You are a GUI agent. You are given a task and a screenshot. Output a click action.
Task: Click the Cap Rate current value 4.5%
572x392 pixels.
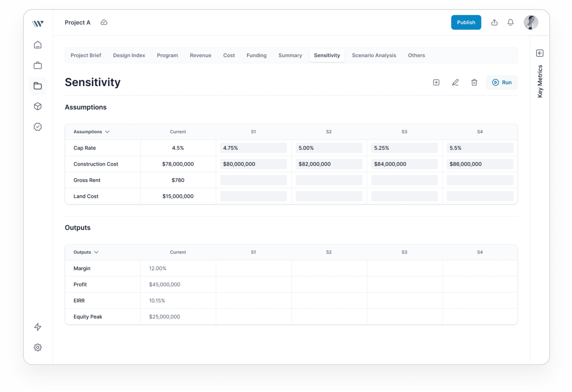[178, 148]
